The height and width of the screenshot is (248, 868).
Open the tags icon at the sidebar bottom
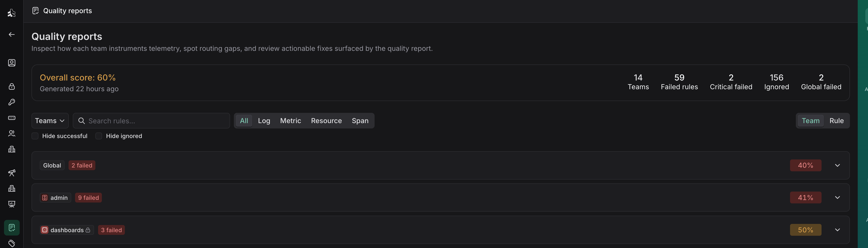tap(11, 243)
